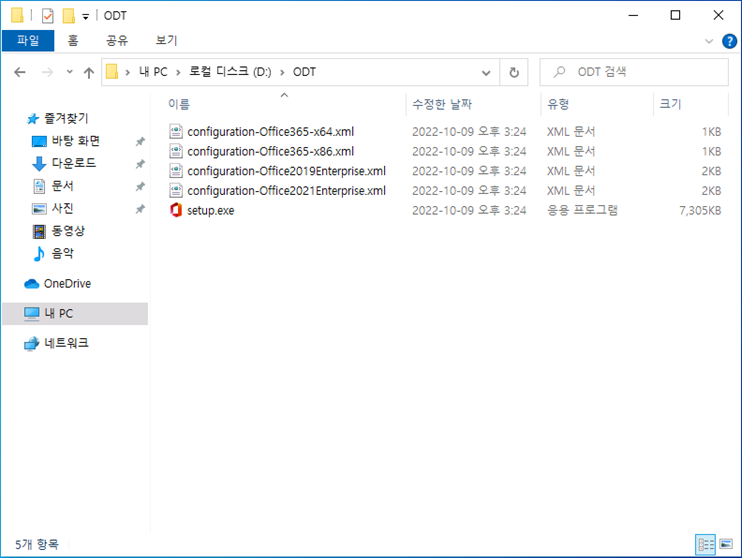Viewport: 742px width, 558px height.
Task: Click the Properties icon in the quick access toolbar
Action: [x=47, y=16]
